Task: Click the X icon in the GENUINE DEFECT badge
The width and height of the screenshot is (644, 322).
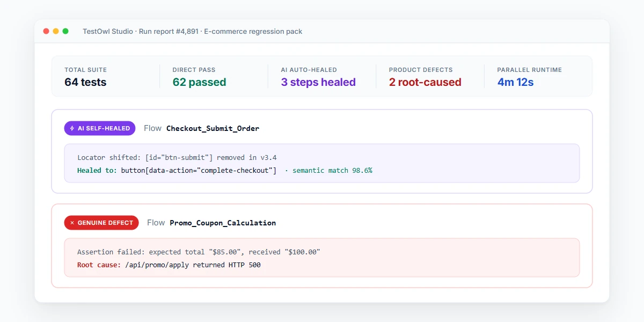Action: tap(72, 223)
